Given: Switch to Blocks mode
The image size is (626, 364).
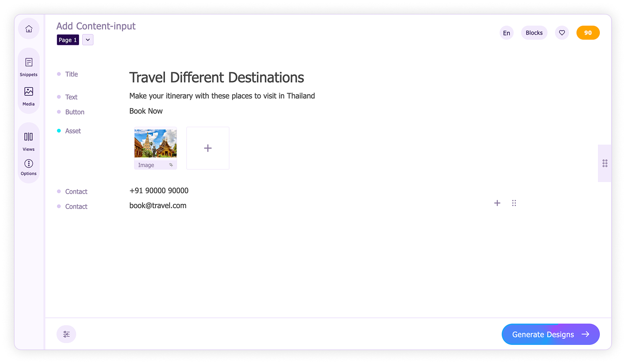Looking at the screenshot, I should coord(534,33).
